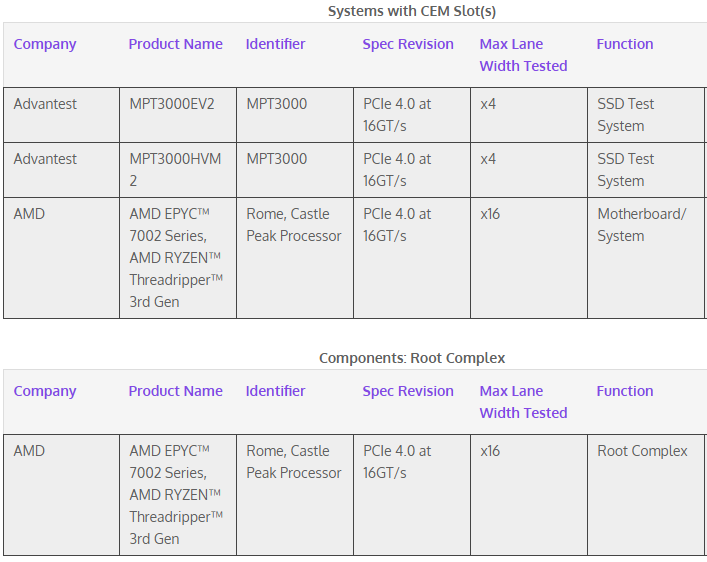
Task: Click Function header in Systems with CEM Slot(s) table
Action: (625, 44)
